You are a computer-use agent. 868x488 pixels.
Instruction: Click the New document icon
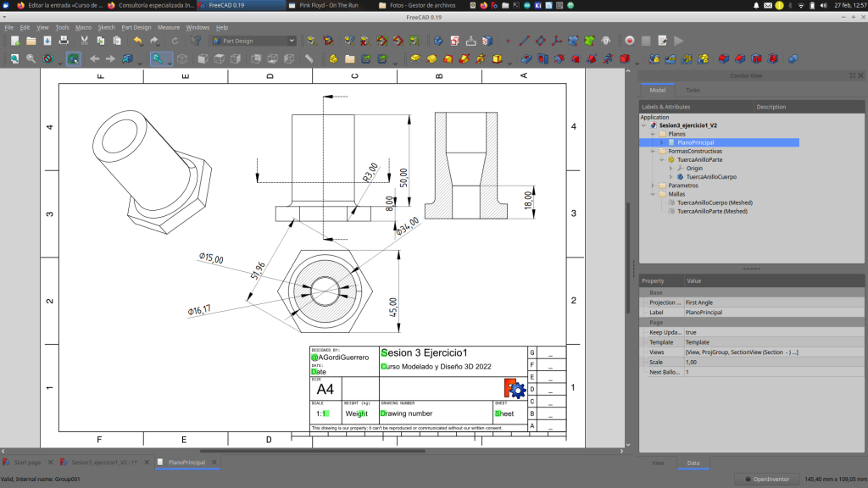pos(15,41)
